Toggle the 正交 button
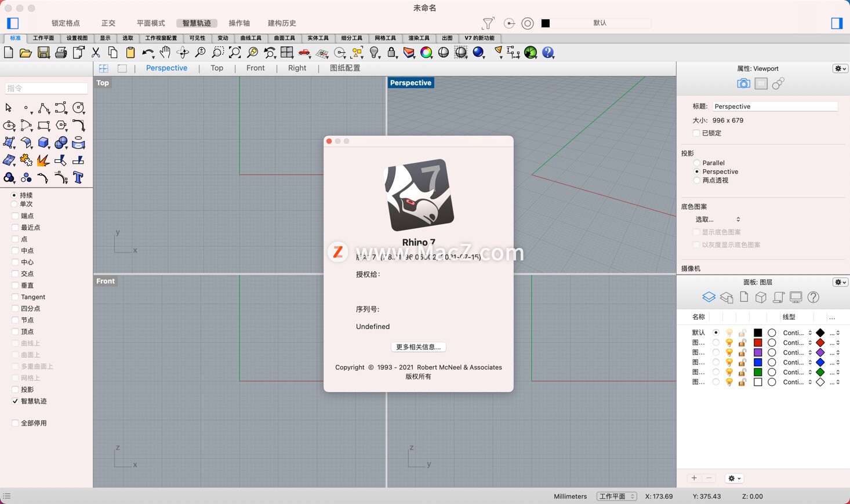 click(108, 23)
